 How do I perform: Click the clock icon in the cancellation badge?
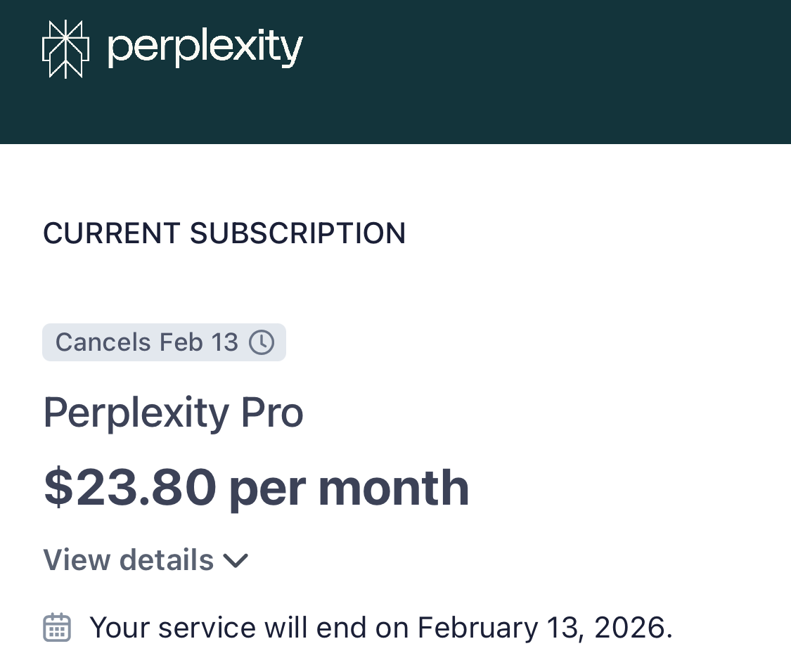[x=262, y=342]
